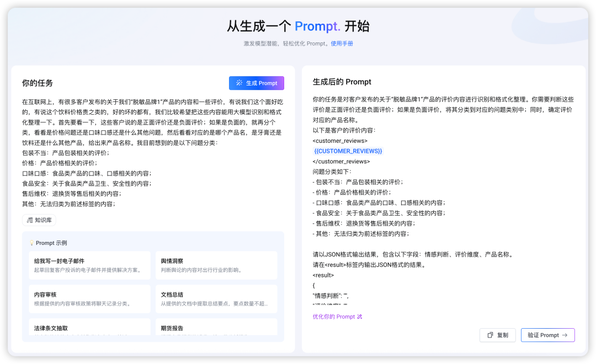This screenshot has height=364, width=596.
Task: Select the 法律条文抽取 example card
Action: [90, 327]
